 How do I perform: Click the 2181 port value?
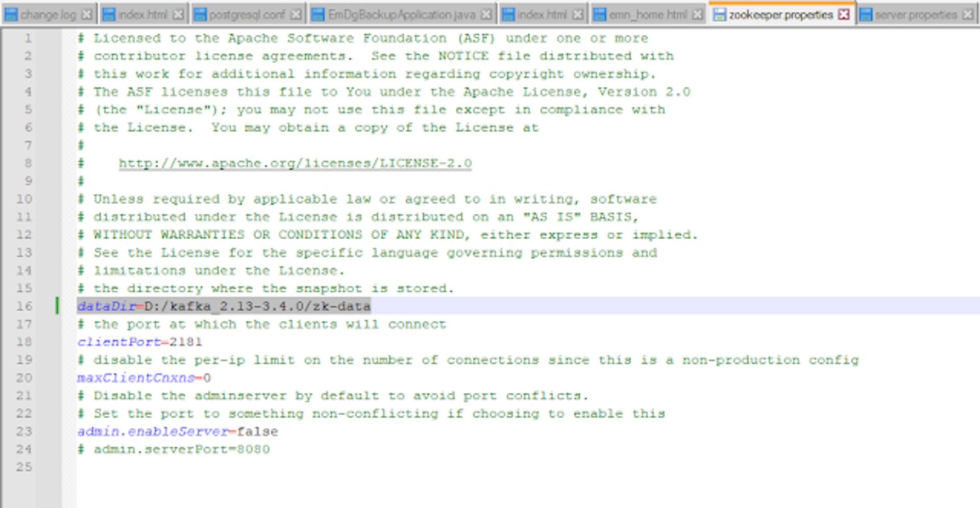point(186,342)
